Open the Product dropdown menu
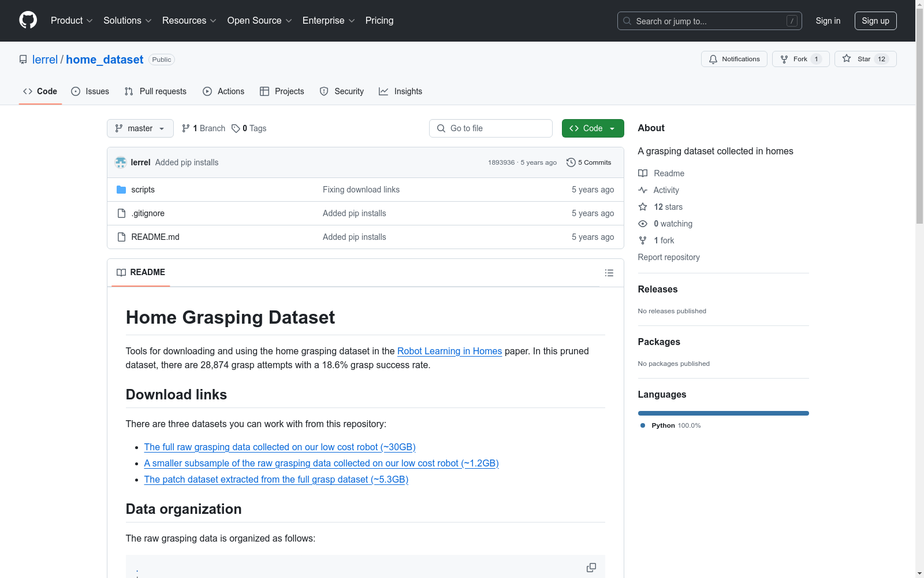Viewport: 924px width, 578px height. [72, 20]
